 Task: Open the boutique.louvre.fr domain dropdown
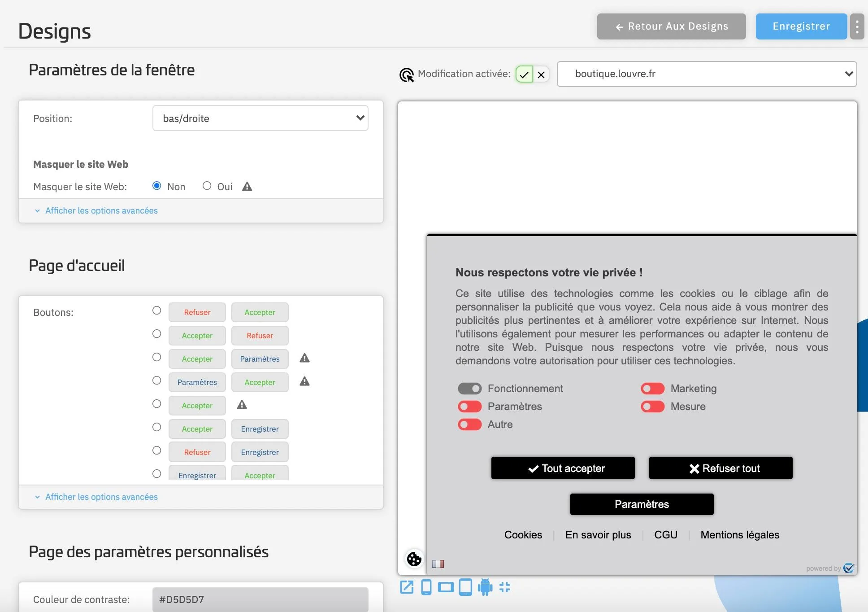[x=707, y=74]
